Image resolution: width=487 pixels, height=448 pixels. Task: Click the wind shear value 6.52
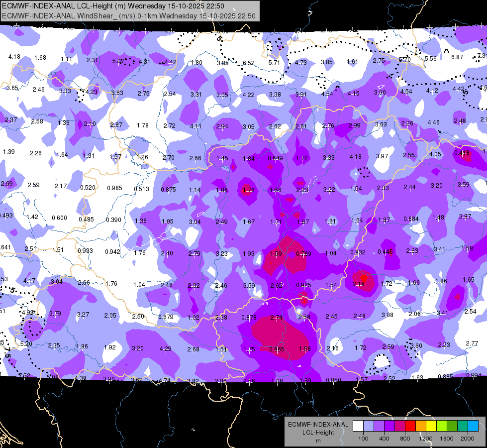click(248, 63)
